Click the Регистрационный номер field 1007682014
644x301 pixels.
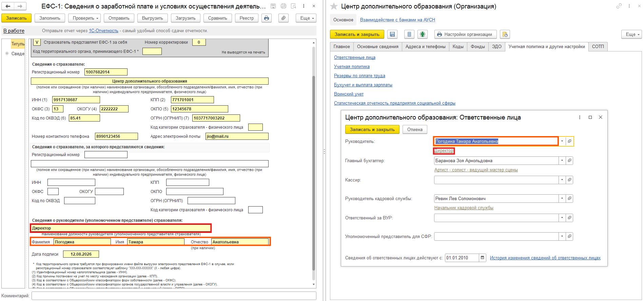[106, 72]
